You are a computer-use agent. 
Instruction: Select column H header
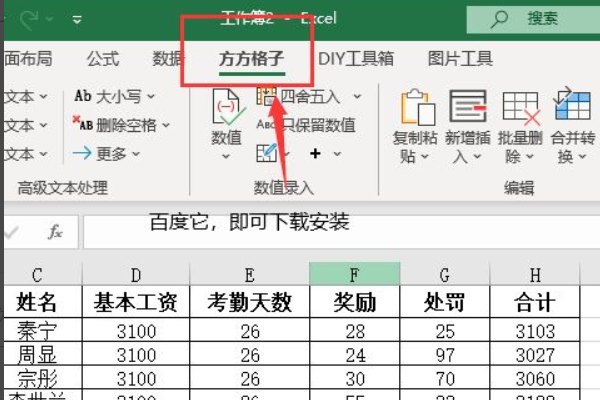click(535, 274)
